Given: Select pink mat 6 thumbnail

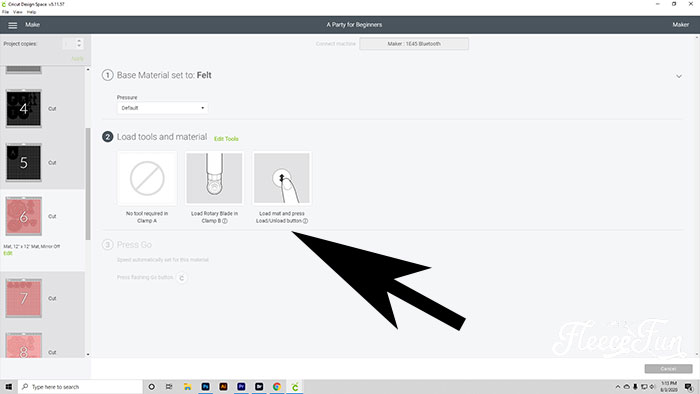Looking at the screenshot, I should (24, 216).
